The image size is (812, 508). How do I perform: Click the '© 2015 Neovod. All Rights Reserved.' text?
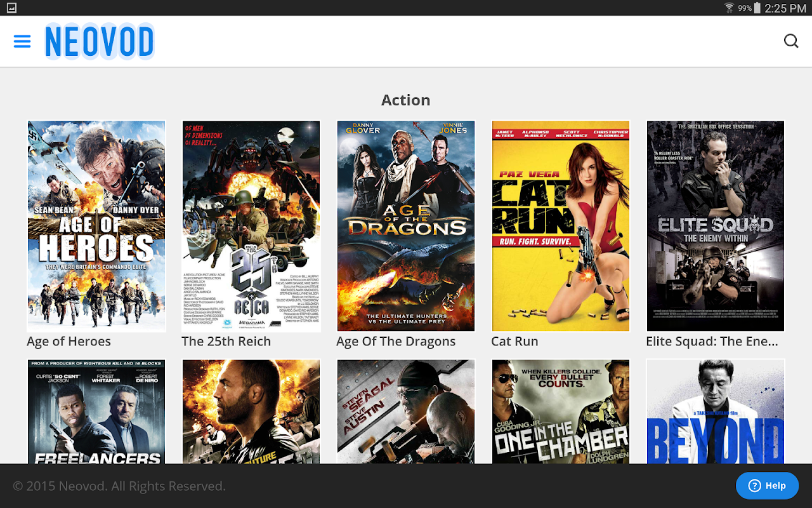click(119, 486)
